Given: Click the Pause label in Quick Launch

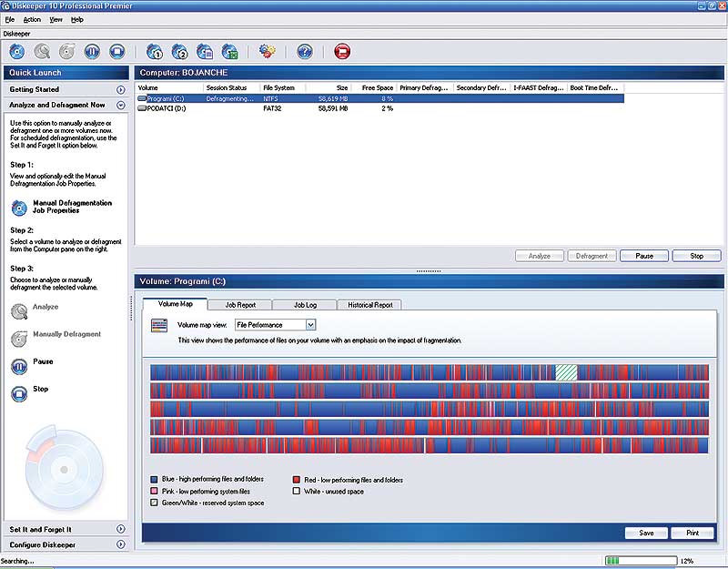Looking at the screenshot, I should (x=43, y=361).
